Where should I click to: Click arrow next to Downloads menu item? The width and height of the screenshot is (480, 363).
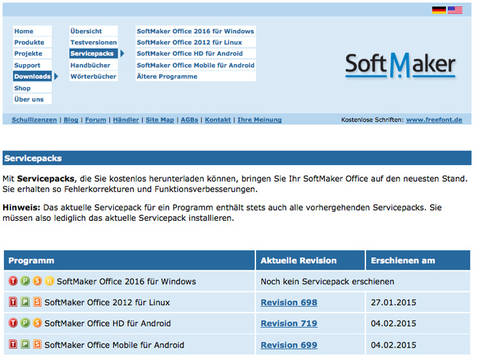tap(56, 76)
